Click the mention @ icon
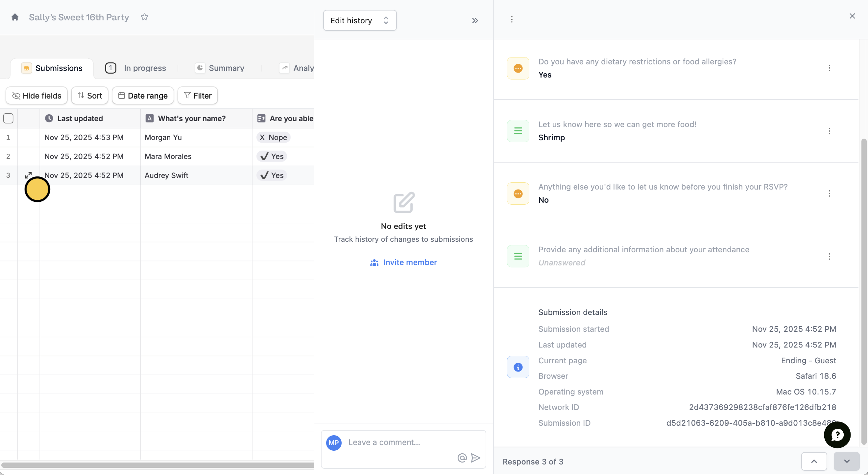Viewport: 868px width, 475px height. [462, 458]
